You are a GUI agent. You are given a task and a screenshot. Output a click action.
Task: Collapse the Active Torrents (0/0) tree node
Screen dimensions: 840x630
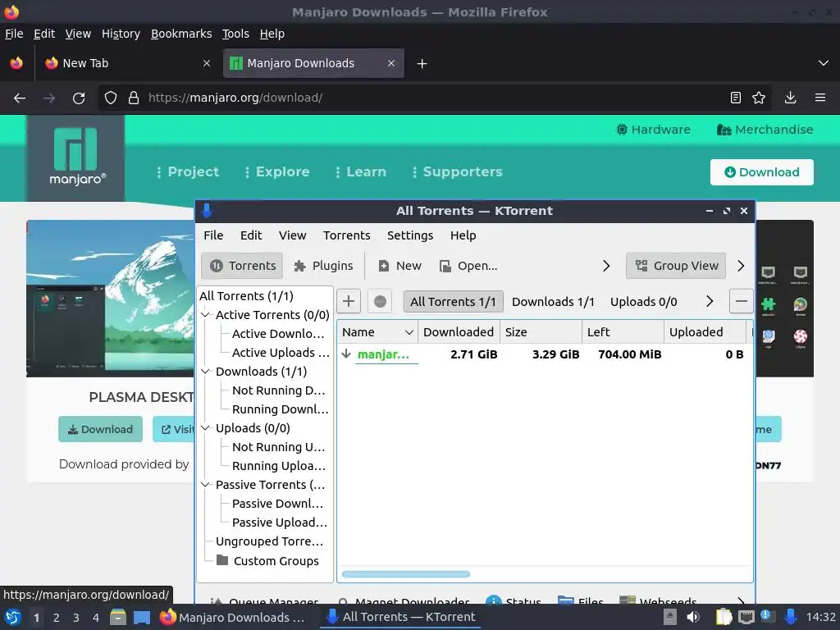tap(205, 315)
